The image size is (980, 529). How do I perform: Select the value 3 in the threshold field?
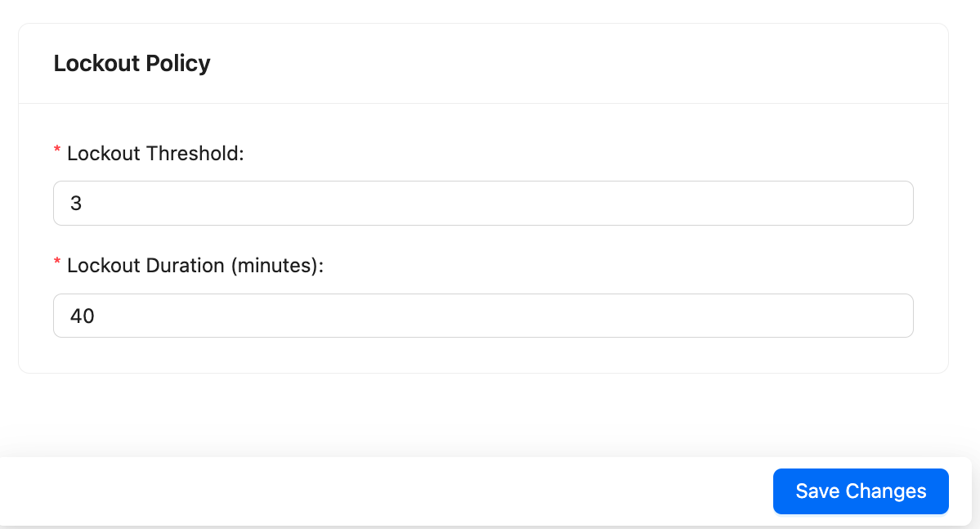[77, 203]
